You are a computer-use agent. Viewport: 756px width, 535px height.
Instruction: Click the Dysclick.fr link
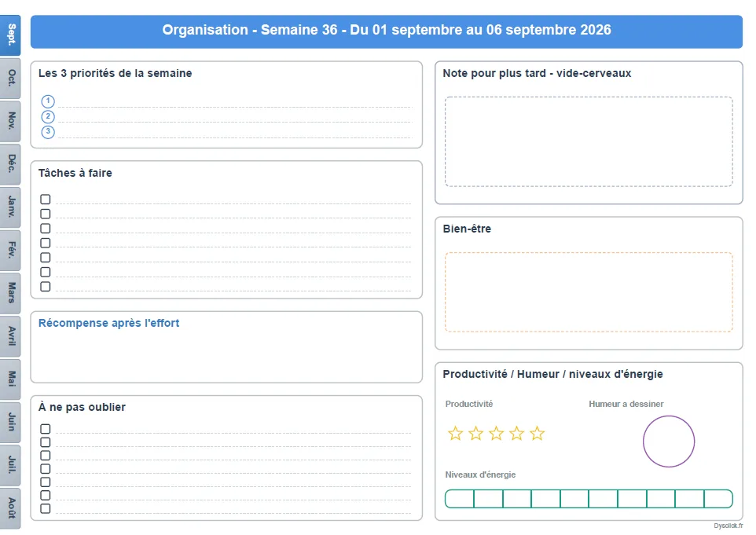728,526
